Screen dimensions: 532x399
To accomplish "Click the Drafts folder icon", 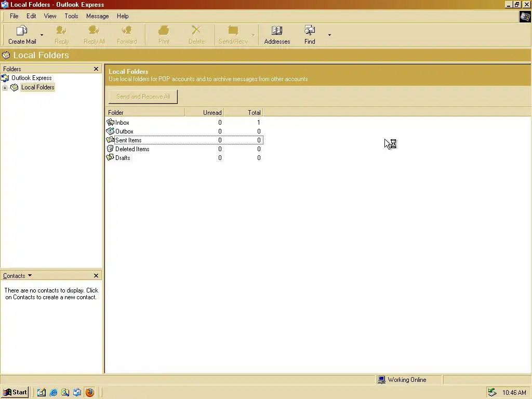I will [x=110, y=157].
